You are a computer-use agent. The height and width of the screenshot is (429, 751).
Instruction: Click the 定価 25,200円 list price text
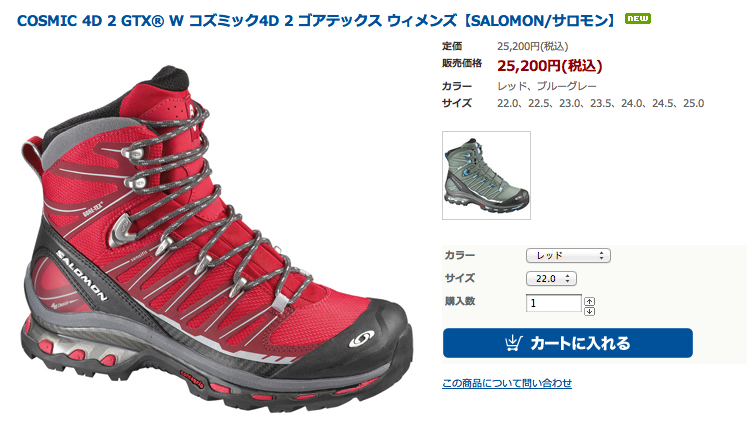pos(505,46)
